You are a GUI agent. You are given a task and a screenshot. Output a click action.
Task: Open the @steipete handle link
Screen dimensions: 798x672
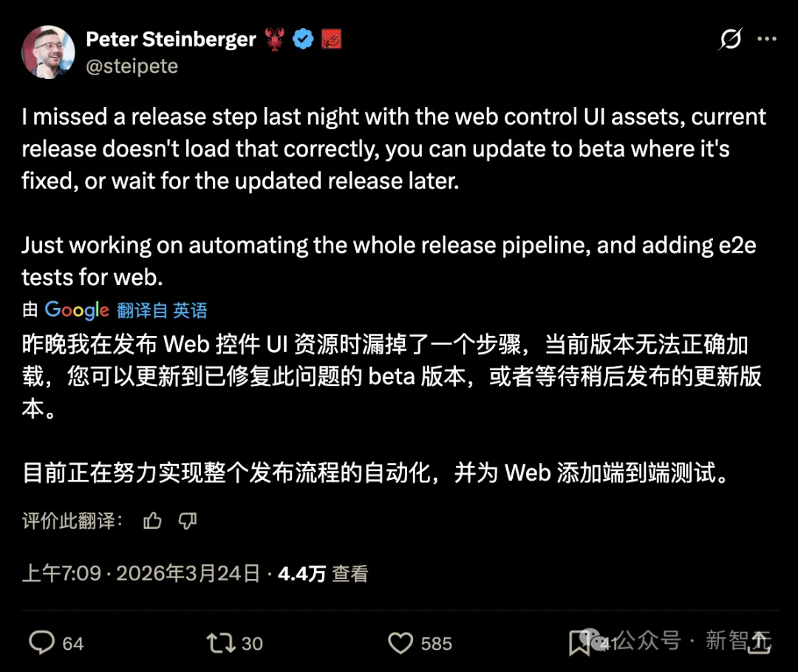tap(132, 66)
